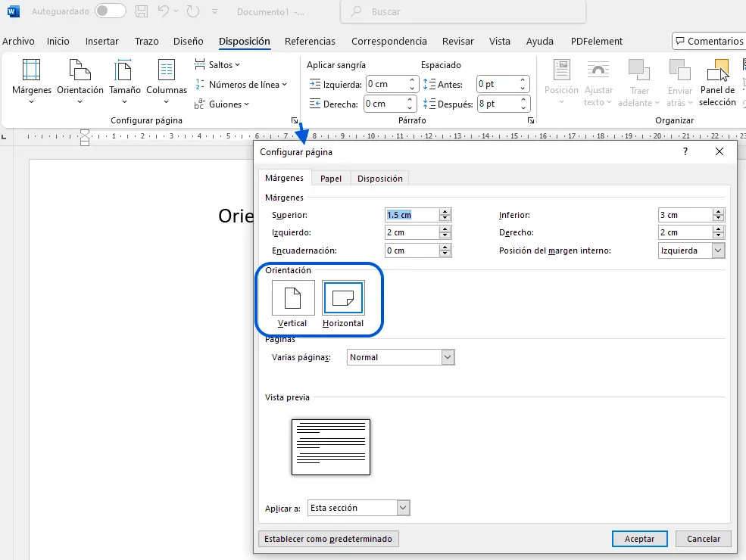
Task: Switch to the Diseño ribbon tab
Action: (189, 42)
